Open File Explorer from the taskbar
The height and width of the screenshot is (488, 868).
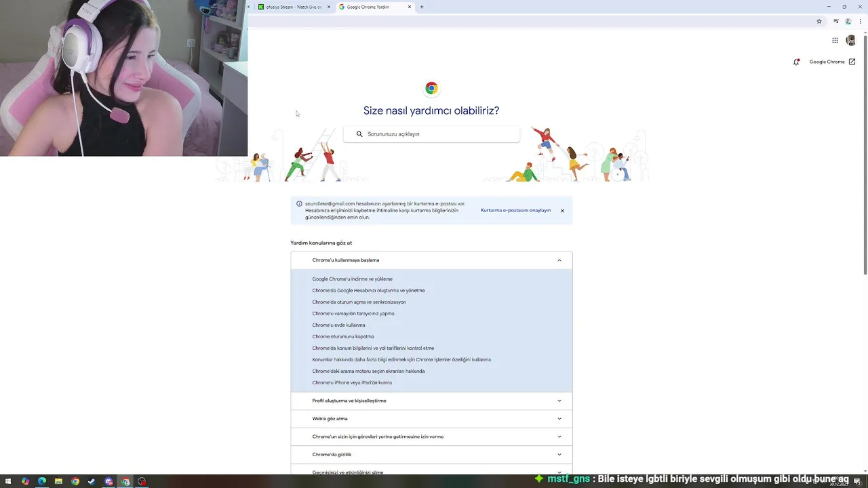[x=58, y=482]
